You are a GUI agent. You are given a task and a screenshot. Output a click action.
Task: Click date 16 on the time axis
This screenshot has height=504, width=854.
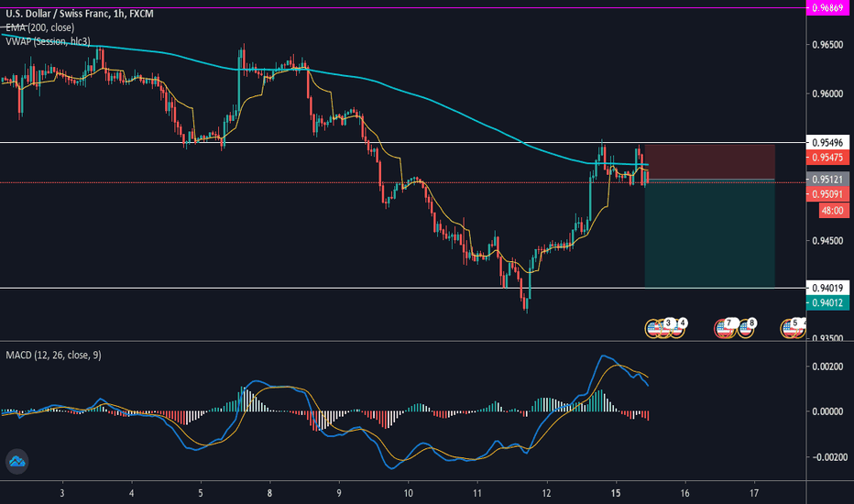point(684,493)
